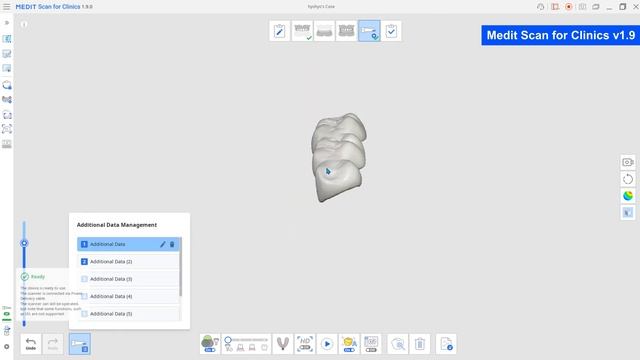Click the magnifier review icon in toolbar
Viewport: 640px width, 360px height.
pos(398,344)
